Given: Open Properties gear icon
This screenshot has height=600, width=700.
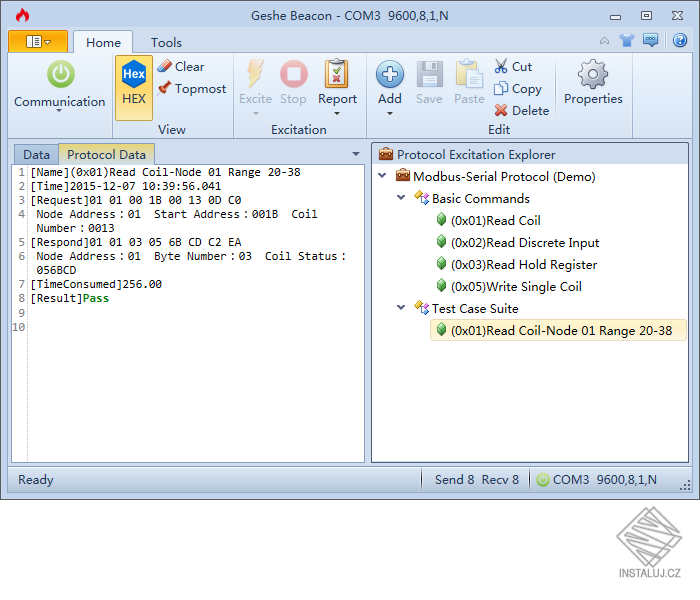Looking at the screenshot, I should [x=593, y=74].
